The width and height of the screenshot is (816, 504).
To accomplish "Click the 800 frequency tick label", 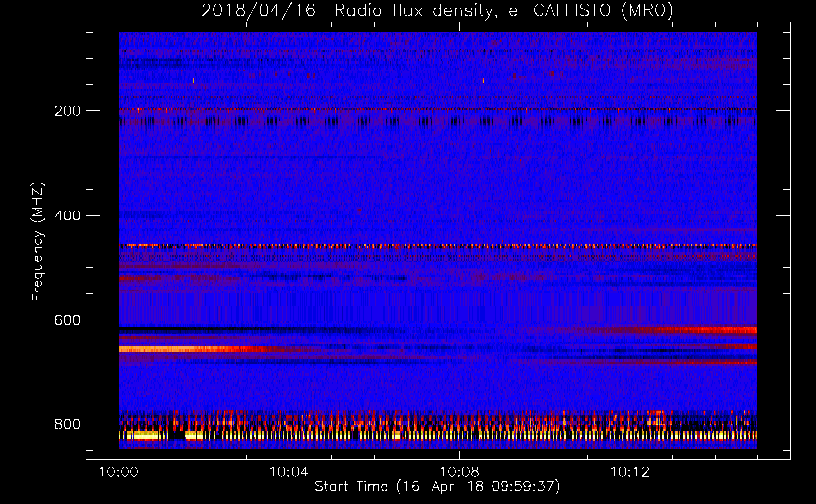I will point(68,424).
